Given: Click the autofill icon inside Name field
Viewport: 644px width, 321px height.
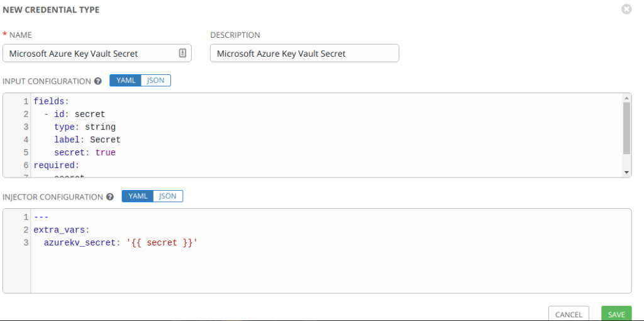Looking at the screenshot, I should (x=182, y=53).
